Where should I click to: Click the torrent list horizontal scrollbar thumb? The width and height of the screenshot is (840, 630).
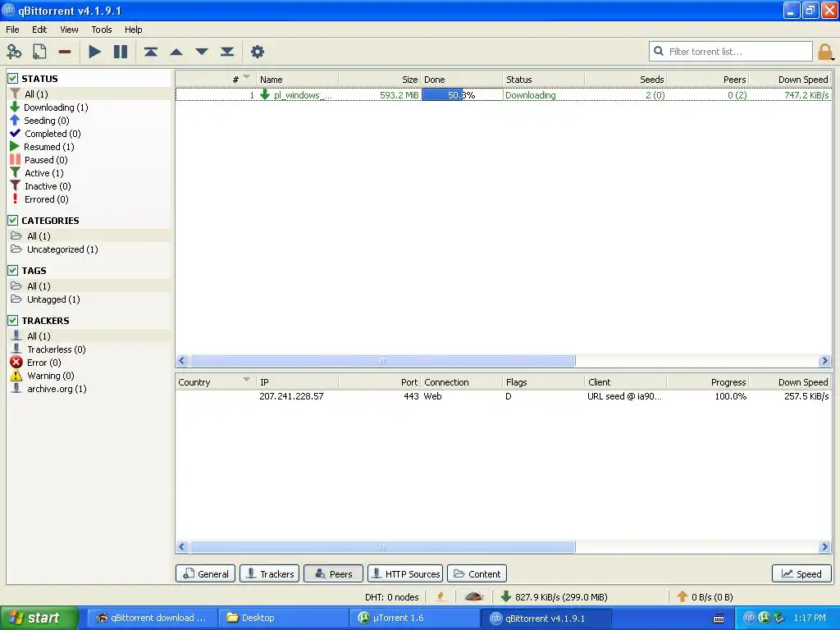[382, 361]
